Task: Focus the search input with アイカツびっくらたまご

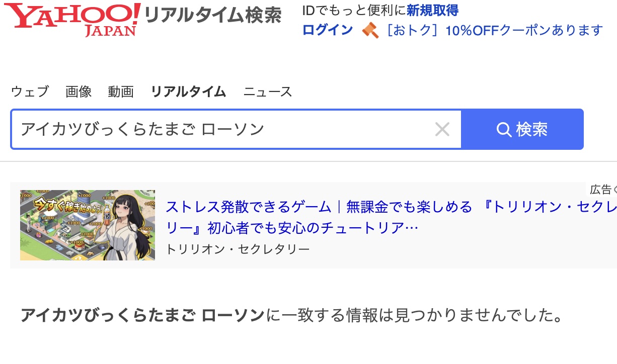Action: (x=221, y=130)
